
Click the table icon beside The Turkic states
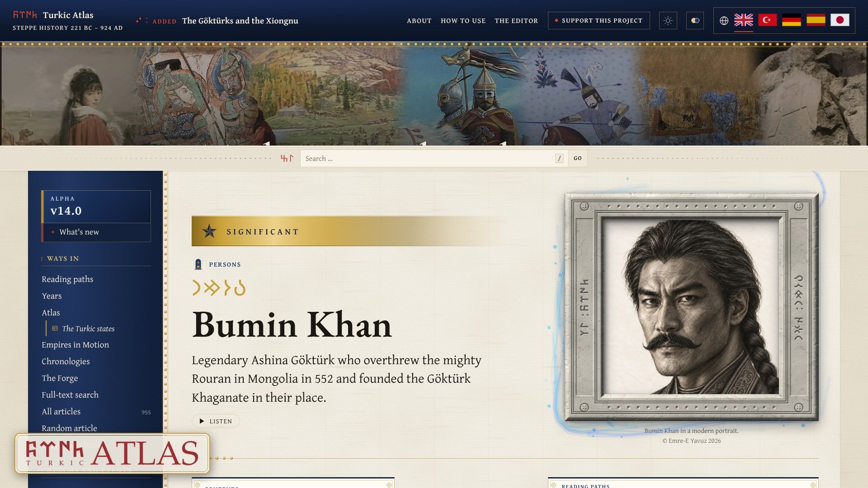click(55, 328)
